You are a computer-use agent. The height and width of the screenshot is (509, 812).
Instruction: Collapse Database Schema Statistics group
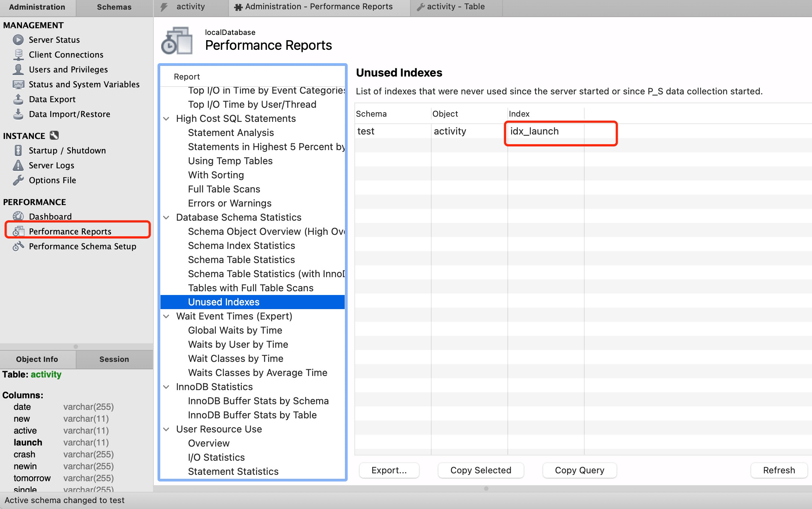pos(166,217)
